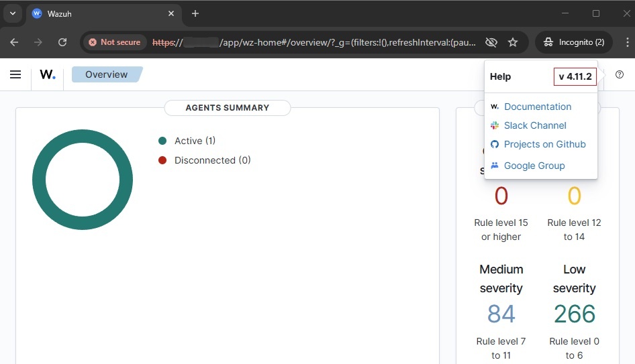Screen dimensions: 635x364
Task: Open the help question-mark icon
Action: (619, 74)
